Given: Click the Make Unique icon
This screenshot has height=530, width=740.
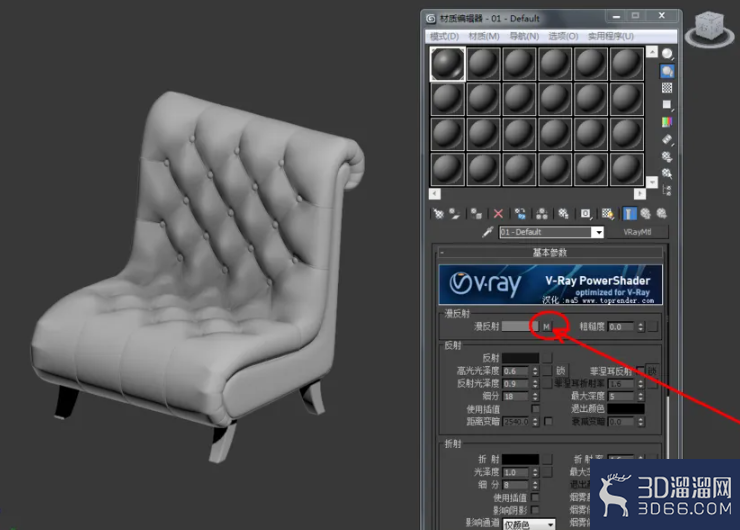Looking at the screenshot, I should click(542, 214).
